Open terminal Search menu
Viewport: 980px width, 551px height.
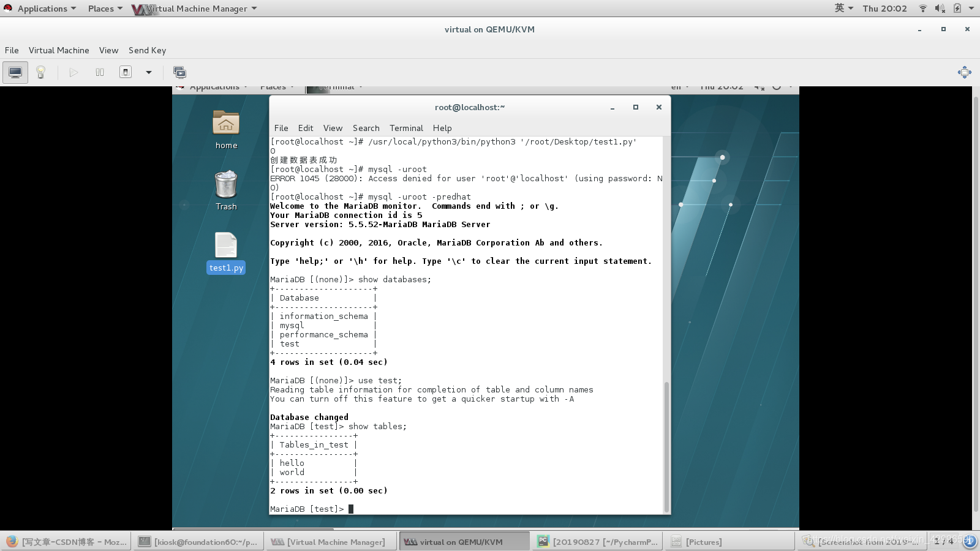tap(366, 128)
